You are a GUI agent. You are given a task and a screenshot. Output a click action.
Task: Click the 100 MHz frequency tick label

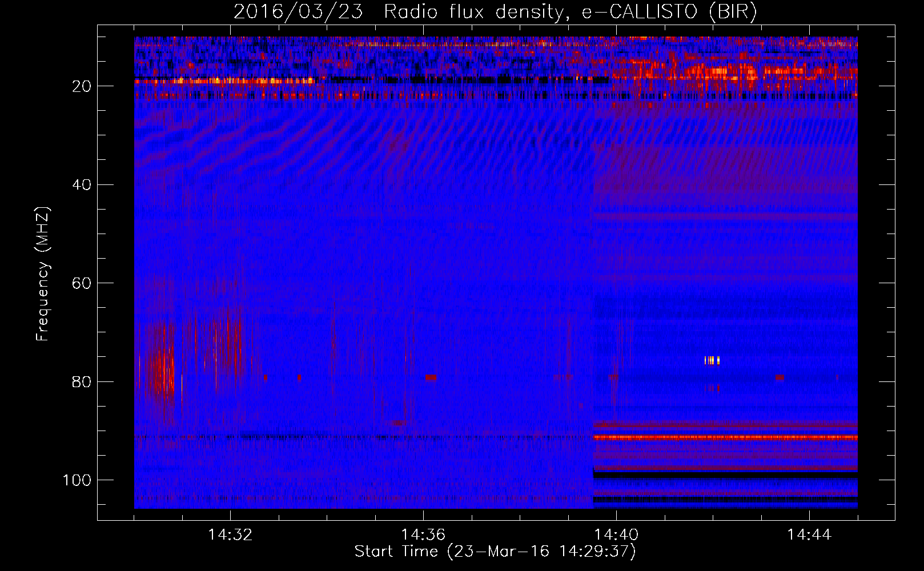tap(77, 480)
